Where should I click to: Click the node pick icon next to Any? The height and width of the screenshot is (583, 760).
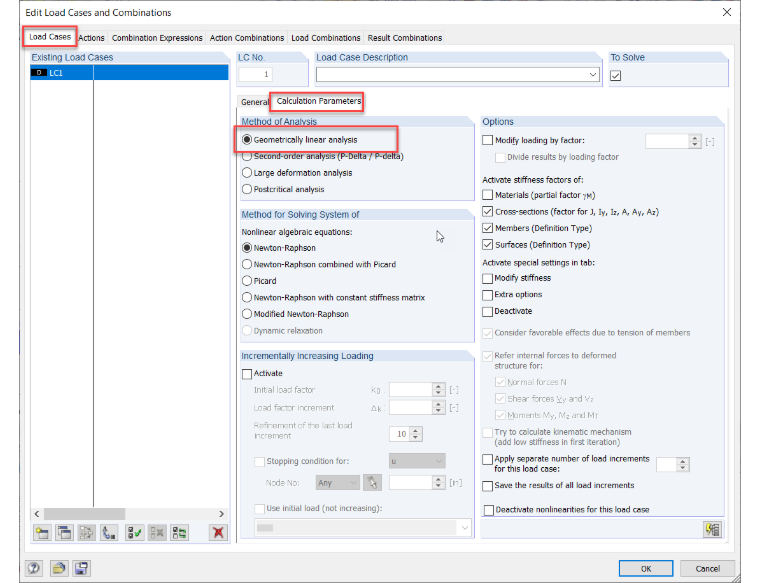(x=372, y=483)
